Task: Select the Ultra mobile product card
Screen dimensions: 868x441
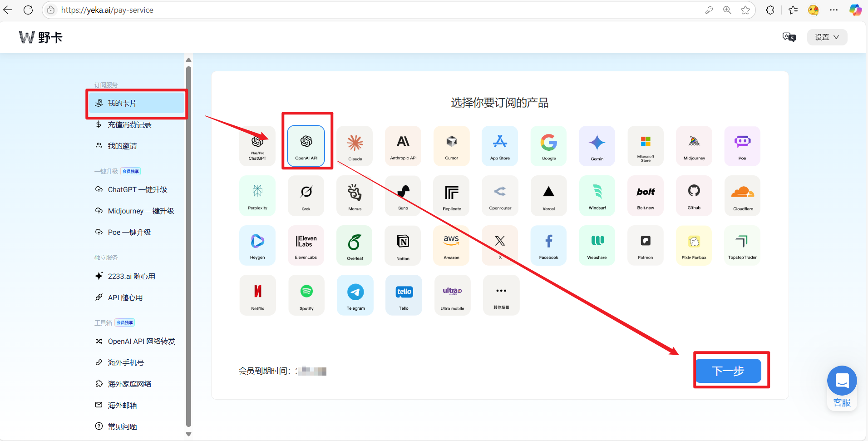Action: [452, 295]
